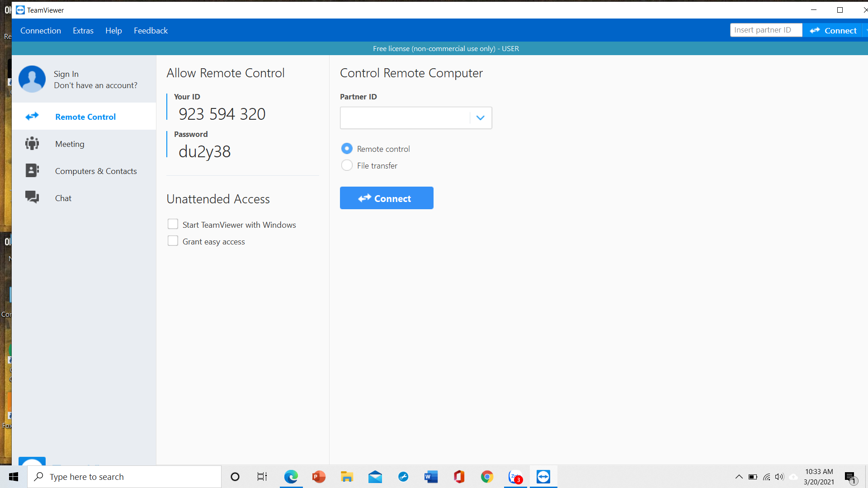Click the volume speaker tray icon
Image resolution: width=868 pixels, height=488 pixels.
pyautogui.click(x=779, y=477)
